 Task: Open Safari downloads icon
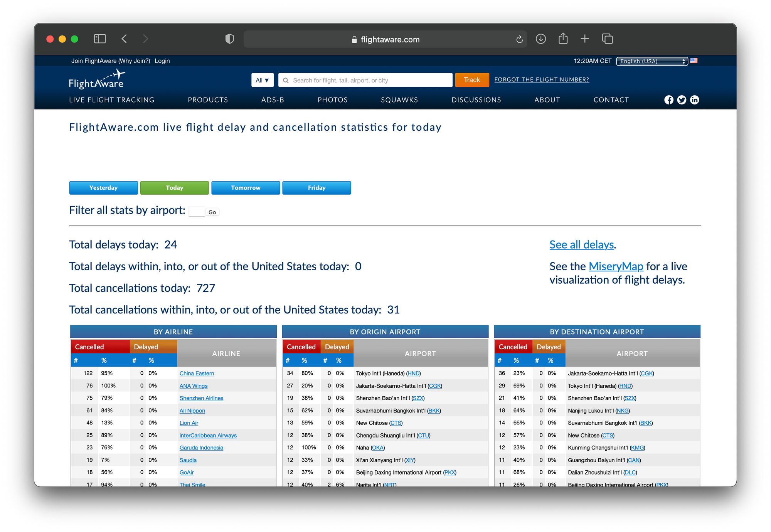pos(541,39)
